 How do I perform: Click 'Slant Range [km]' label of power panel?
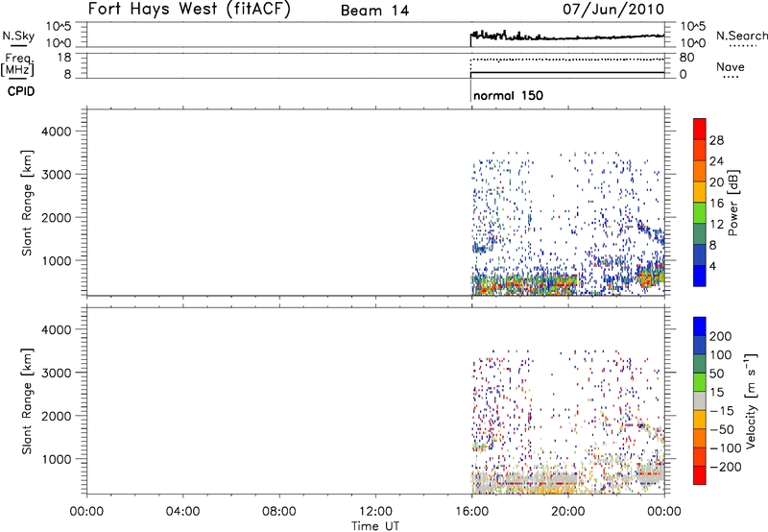click(27, 203)
